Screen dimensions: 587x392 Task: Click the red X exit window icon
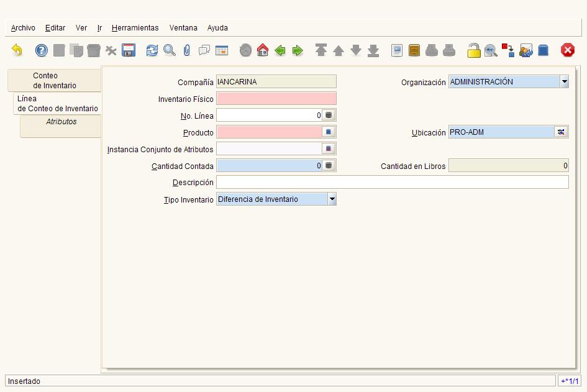(x=568, y=50)
